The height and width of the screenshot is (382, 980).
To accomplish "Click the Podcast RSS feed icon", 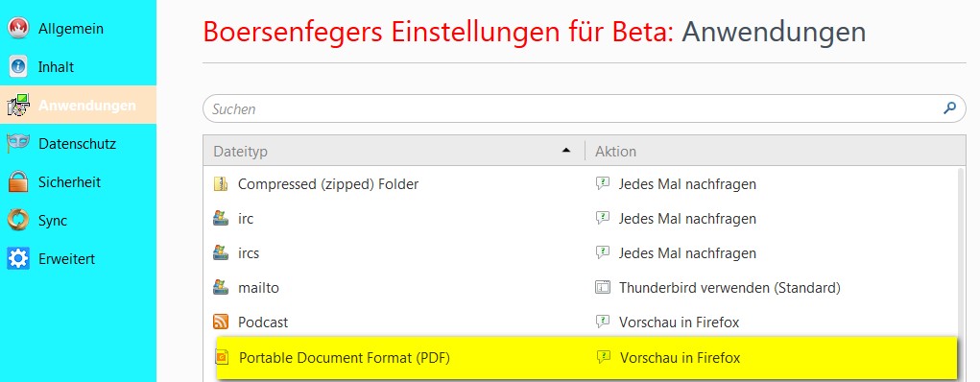I will tap(221, 322).
